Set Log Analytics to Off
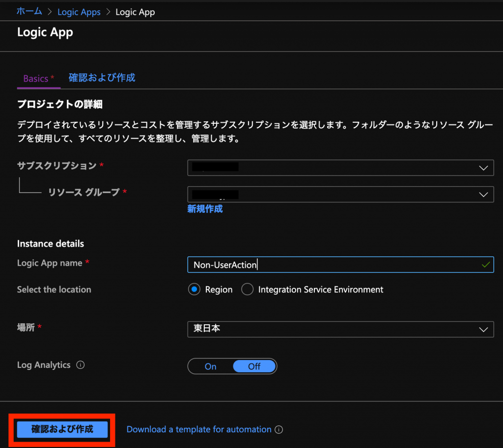 point(254,366)
